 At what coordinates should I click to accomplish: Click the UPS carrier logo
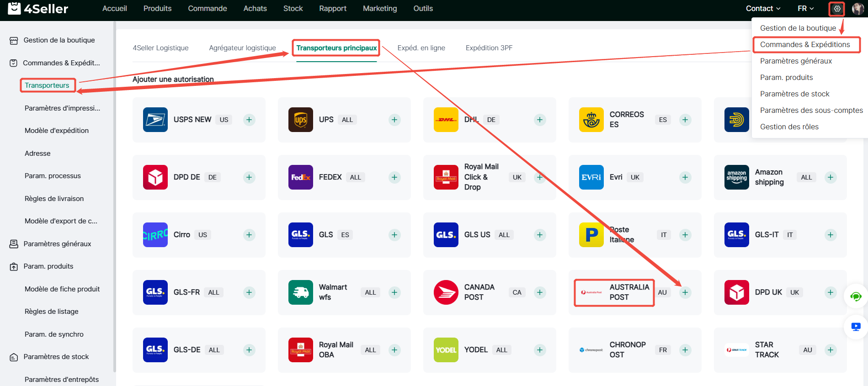pos(300,120)
